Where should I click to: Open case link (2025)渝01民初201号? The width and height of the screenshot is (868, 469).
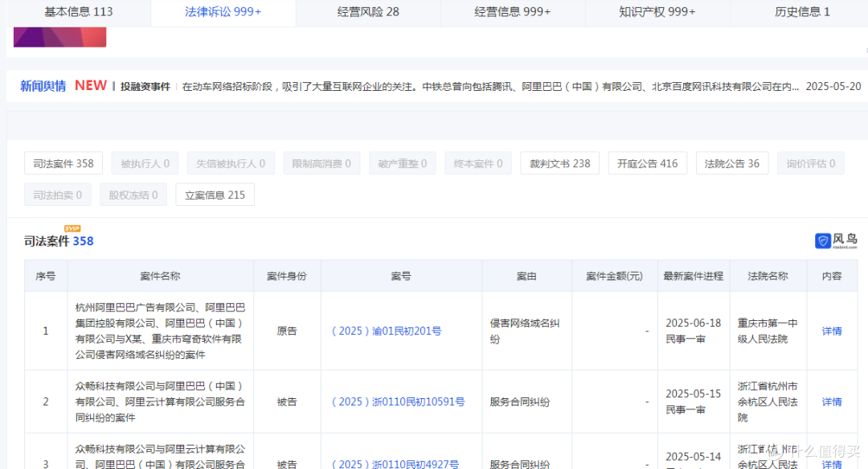387,331
